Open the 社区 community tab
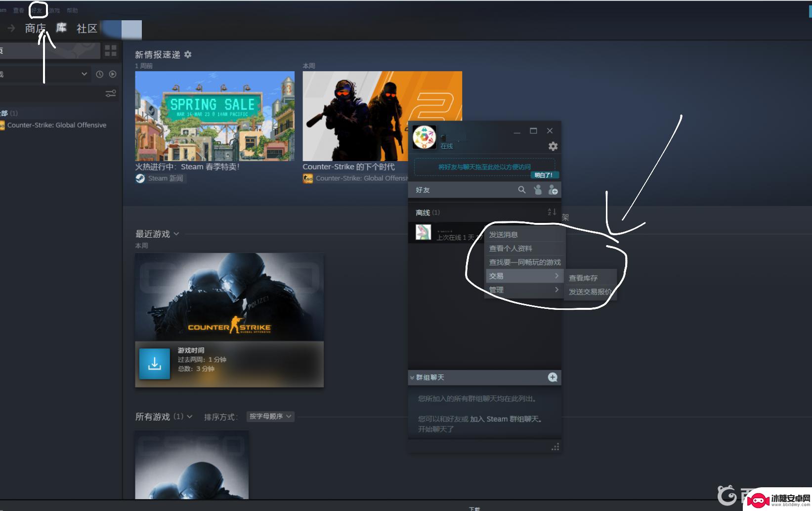 (x=87, y=29)
